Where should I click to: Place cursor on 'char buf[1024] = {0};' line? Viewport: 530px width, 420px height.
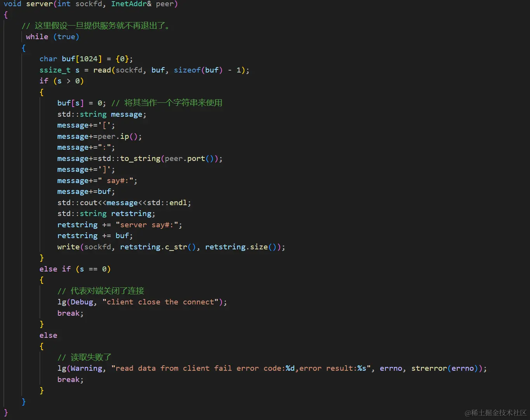click(x=86, y=59)
